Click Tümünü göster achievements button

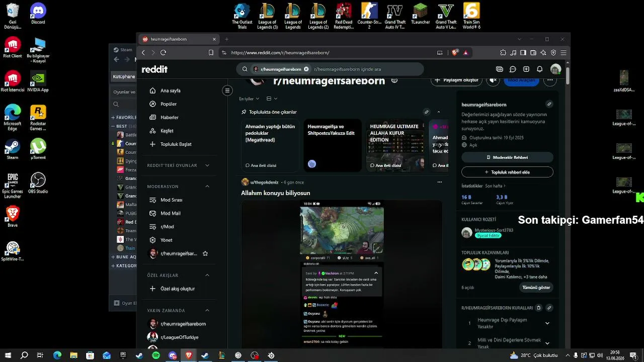[536, 288]
